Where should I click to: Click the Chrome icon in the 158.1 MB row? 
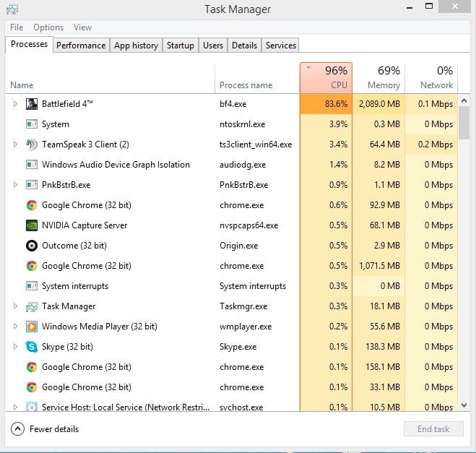32,367
